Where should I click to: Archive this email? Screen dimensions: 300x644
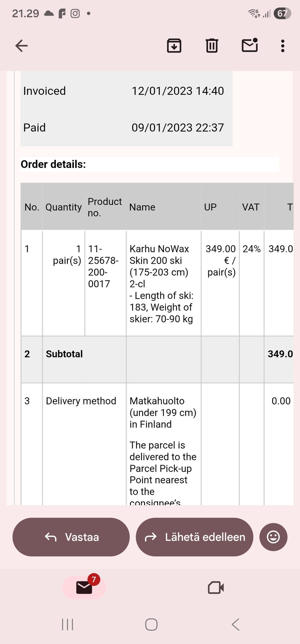click(x=174, y=46)
